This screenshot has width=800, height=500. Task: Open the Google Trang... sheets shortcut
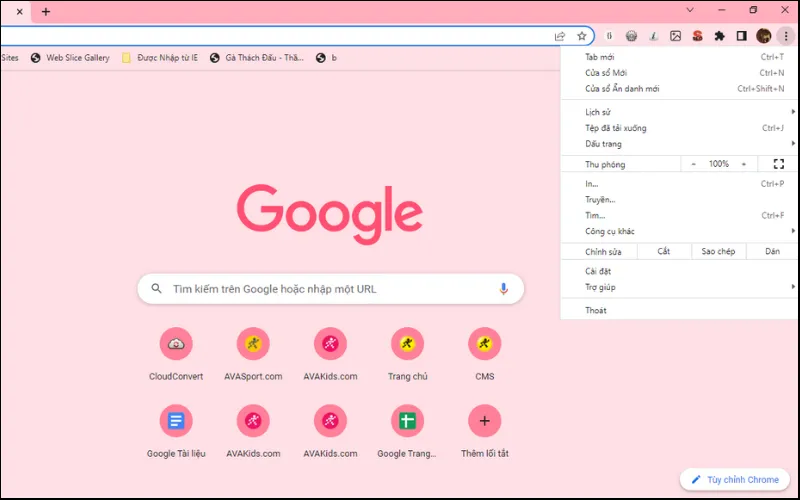click(x=407, y=431)
